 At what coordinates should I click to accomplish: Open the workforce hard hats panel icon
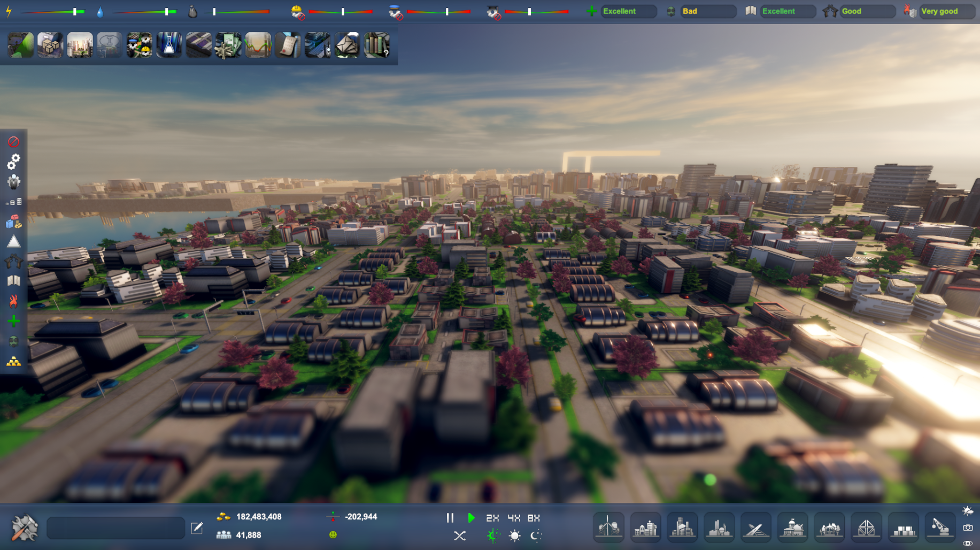click(140, 45)
